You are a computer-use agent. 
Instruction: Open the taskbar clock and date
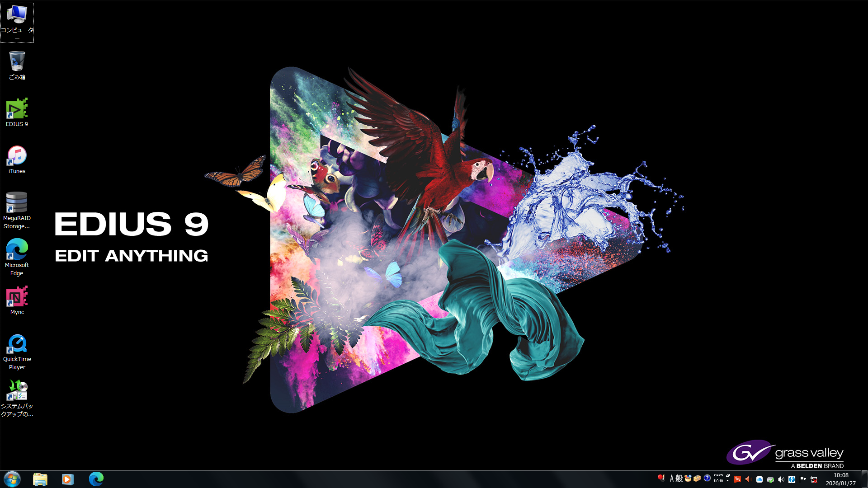click(840, 479)
